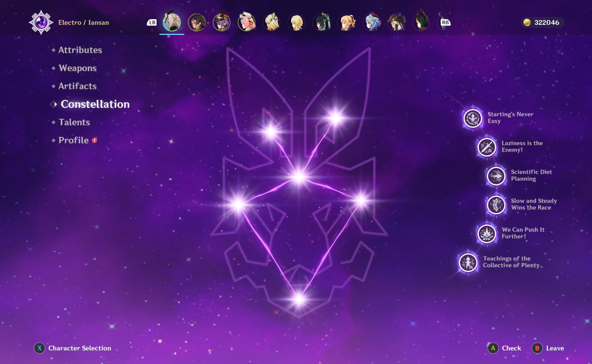View the Slow and Steady Wins the Race icon

point(496,205)
